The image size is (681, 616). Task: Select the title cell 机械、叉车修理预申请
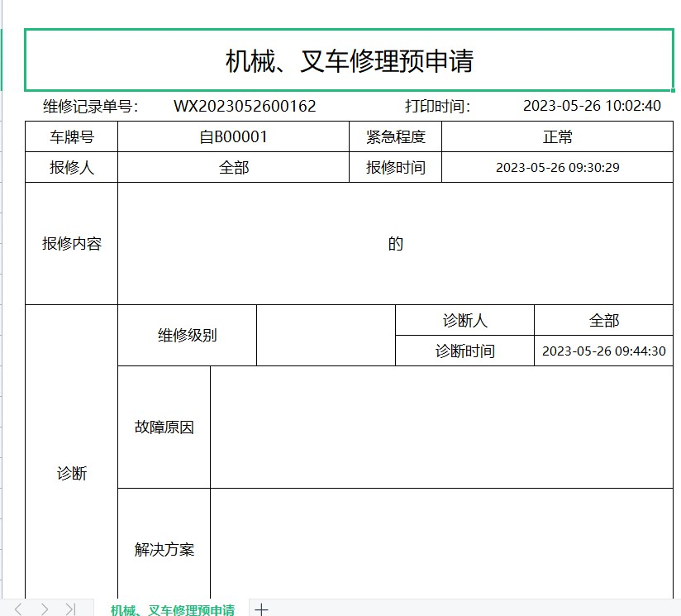pos(349,61)
